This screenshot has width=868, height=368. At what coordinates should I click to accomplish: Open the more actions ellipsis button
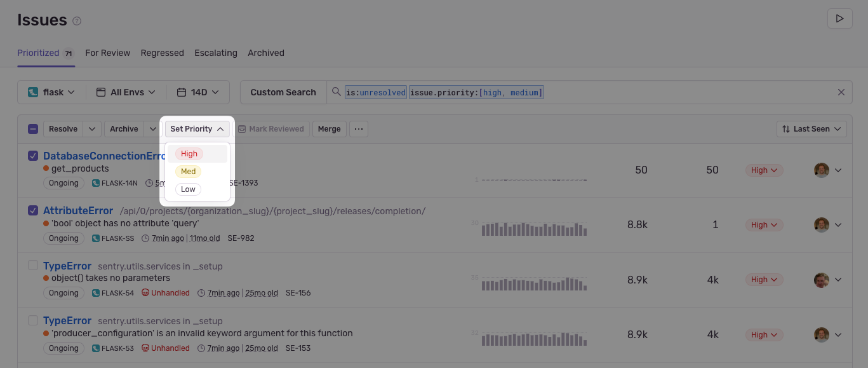[x=359, y=129]
